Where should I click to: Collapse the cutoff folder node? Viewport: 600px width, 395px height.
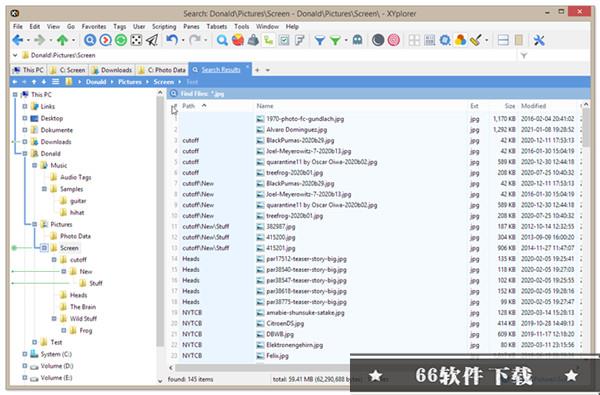coord(54,260)
